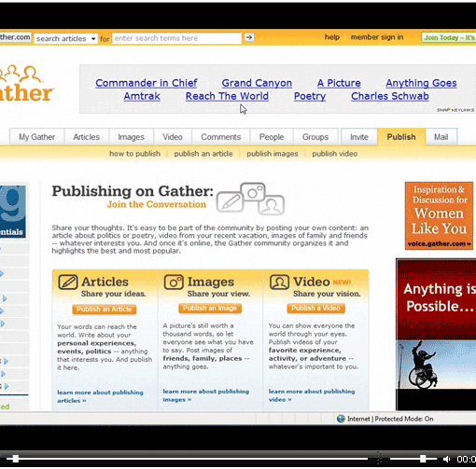Switch to the Publish tab
476x469 pixels.
coord(401,137)
